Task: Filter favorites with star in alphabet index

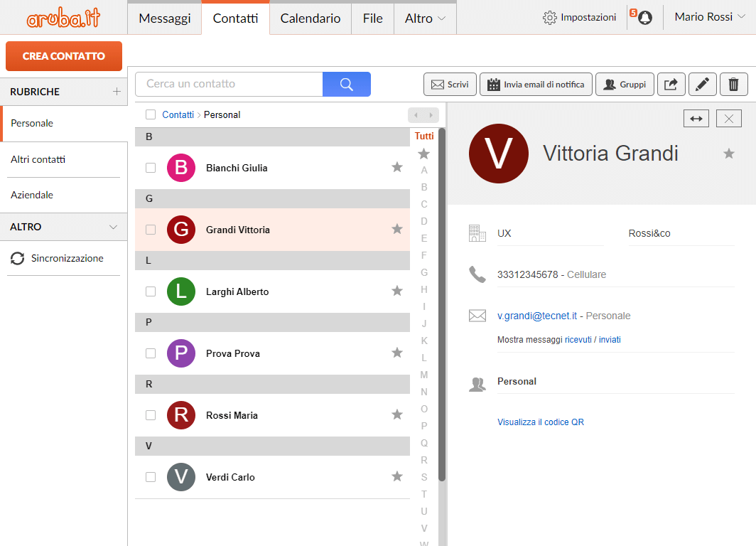Action: click(423, 154)
